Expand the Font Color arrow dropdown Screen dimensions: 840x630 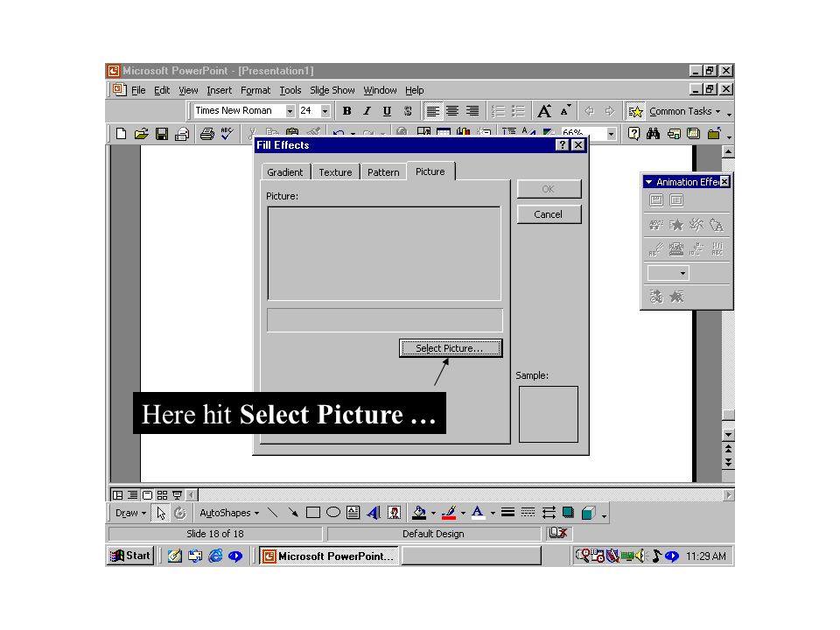coord(493,514)
